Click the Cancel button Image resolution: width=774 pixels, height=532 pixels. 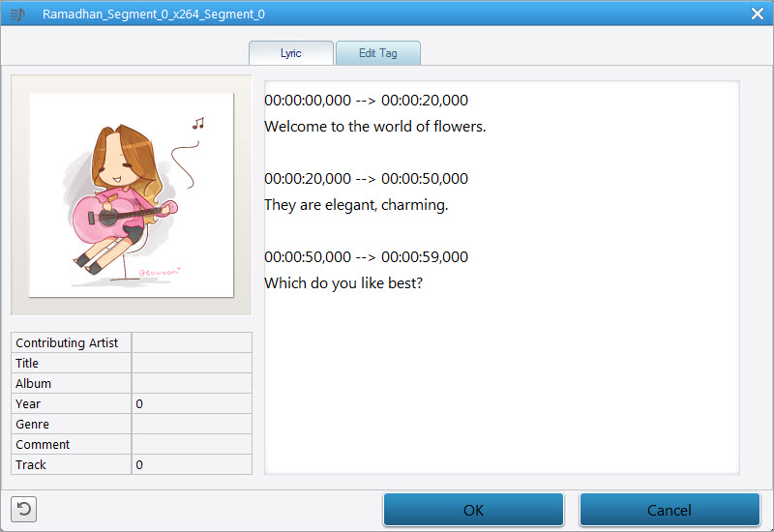point(669,510)
